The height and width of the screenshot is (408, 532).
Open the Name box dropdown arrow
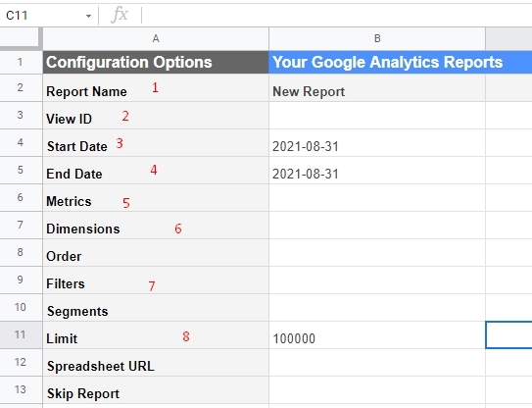click(x=88, y=16)
